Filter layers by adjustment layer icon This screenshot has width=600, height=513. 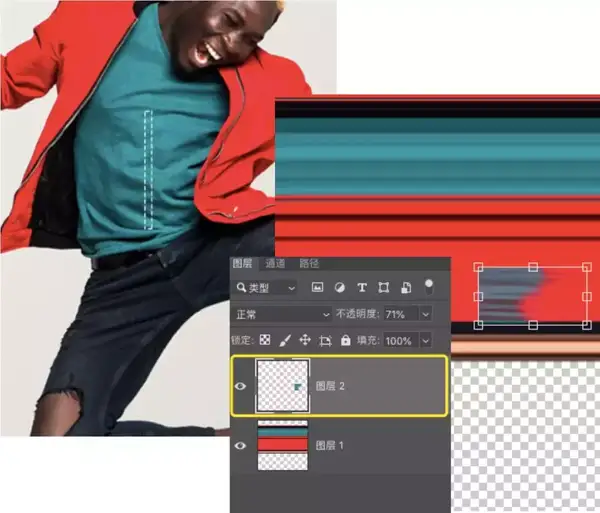click(x=339, y=288)
